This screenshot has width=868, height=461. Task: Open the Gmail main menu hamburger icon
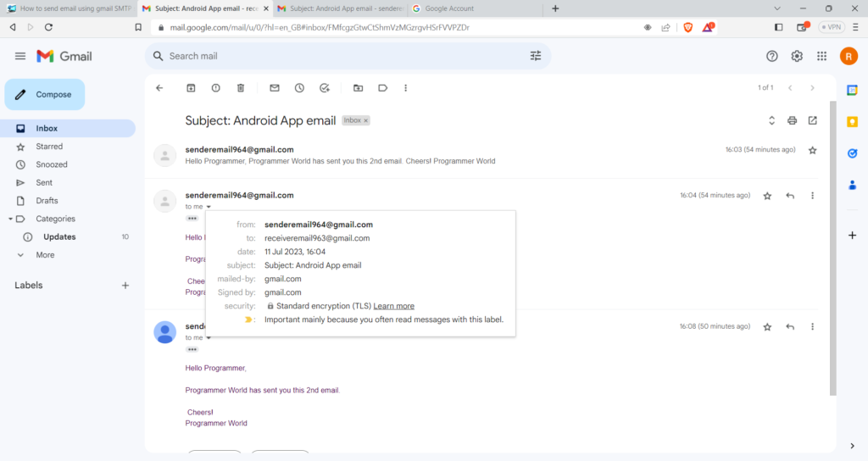click(20, 56)
